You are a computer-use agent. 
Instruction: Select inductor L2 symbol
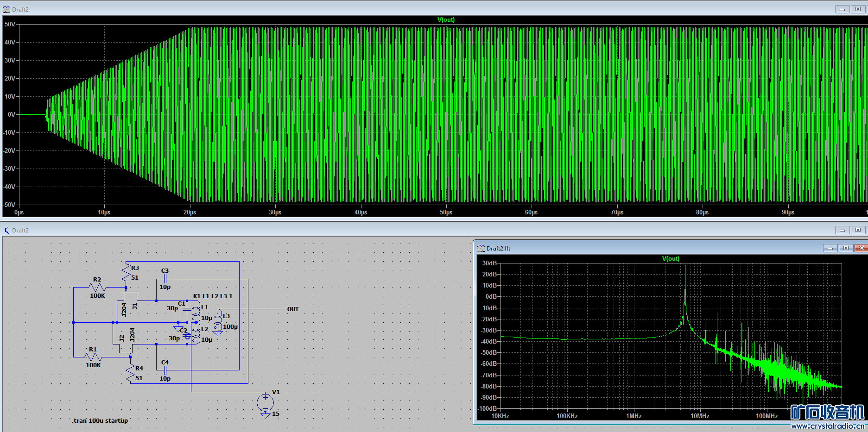coord(196,333)
